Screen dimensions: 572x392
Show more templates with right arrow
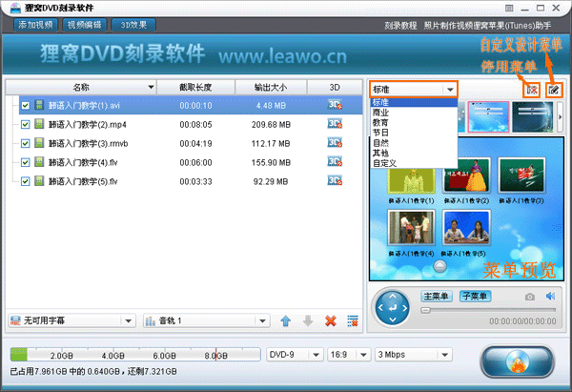[x=560, y=116]
